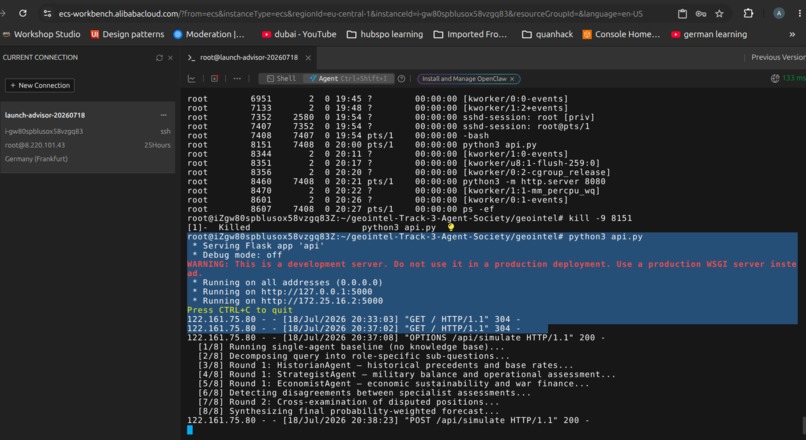Open Previous Version link
Screen dimensions: 806x440
(x=778, y=58)
